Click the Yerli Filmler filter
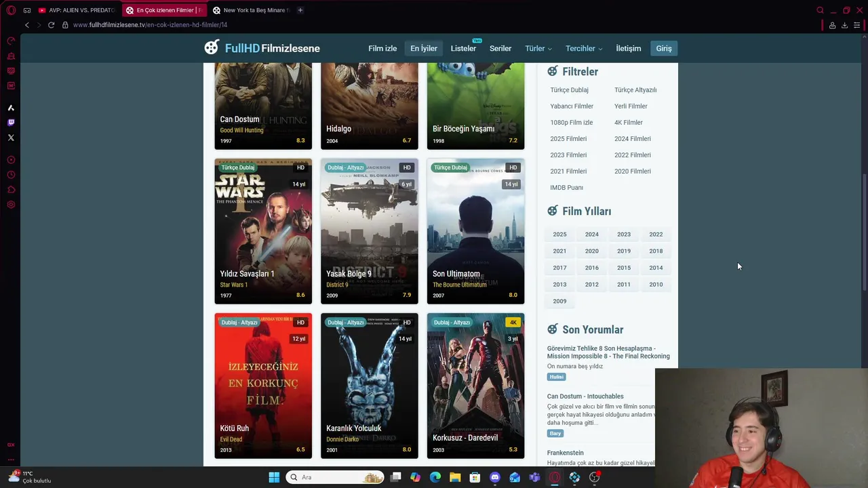Screen dimensions: 868x488 tap(631, 106)
